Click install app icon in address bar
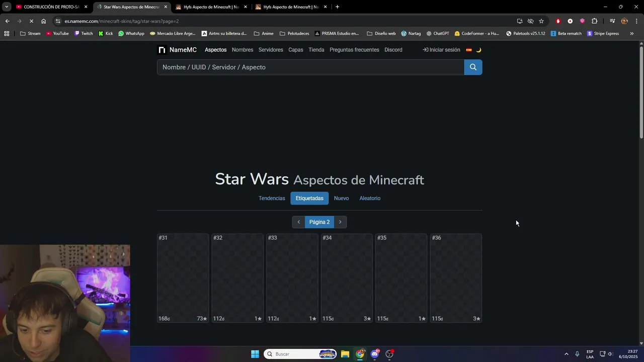 pyautogui.click(x=520, y=21)
